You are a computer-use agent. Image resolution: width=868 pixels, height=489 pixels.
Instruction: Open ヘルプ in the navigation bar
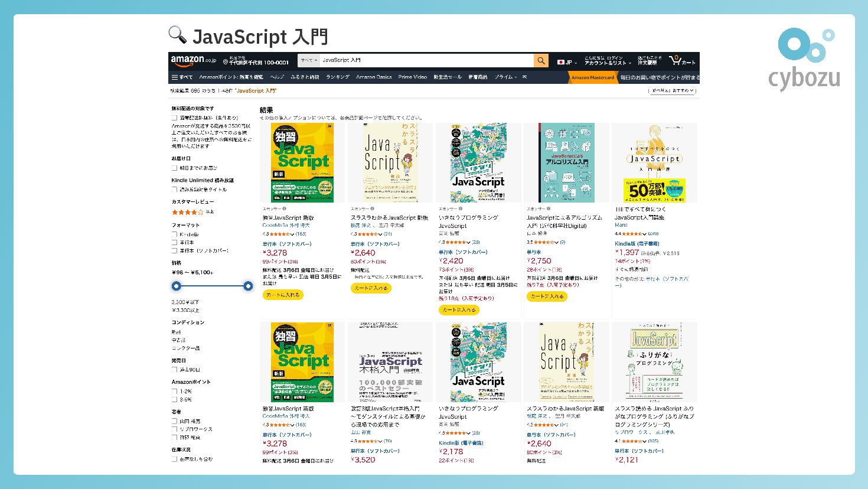click(277, 77)
